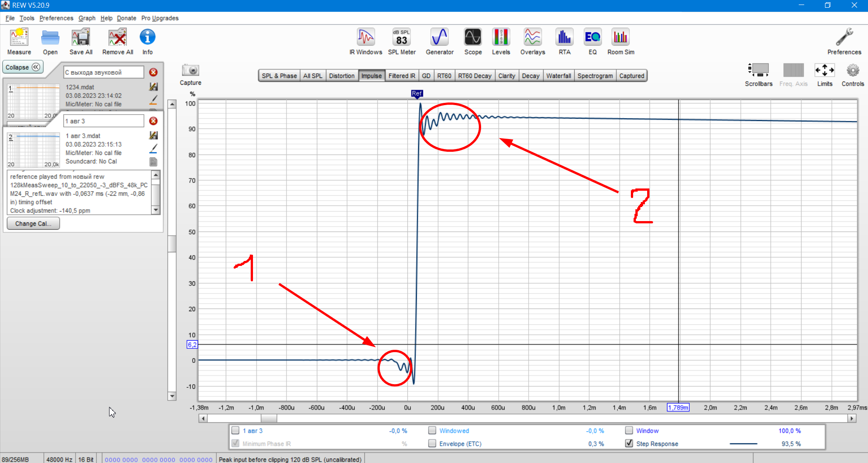Click the vertical graph scrollbar thumb
Screen dimensions: 868x463
pyautogui.click(x=172, y=243)
